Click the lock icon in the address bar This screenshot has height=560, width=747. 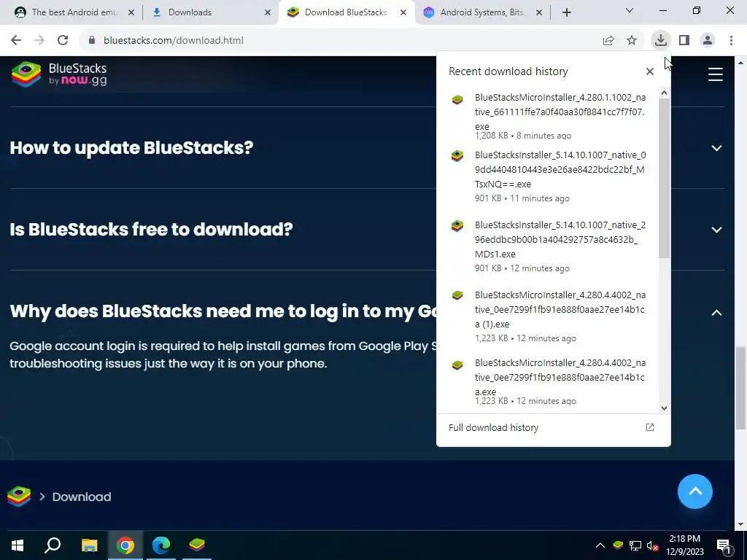pyautogui.click(x=92, y=41)
